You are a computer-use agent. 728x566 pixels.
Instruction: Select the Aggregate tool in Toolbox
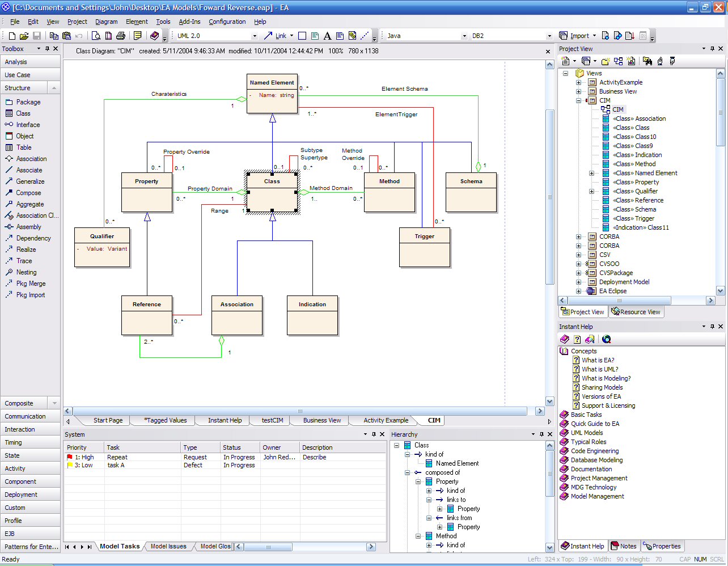tap(29, 204)
